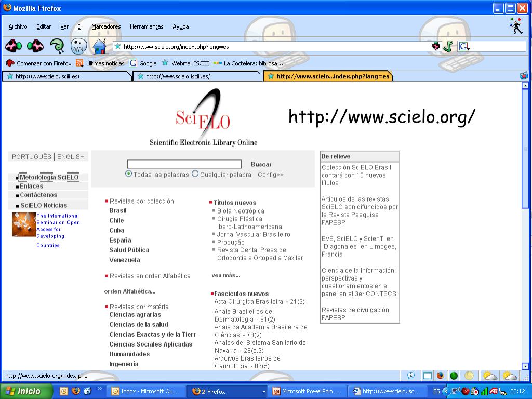This screenshot has height=399, width=532.
Task: Open the Revistas de divulgación FAPESP item
Action: click(355, 314)
